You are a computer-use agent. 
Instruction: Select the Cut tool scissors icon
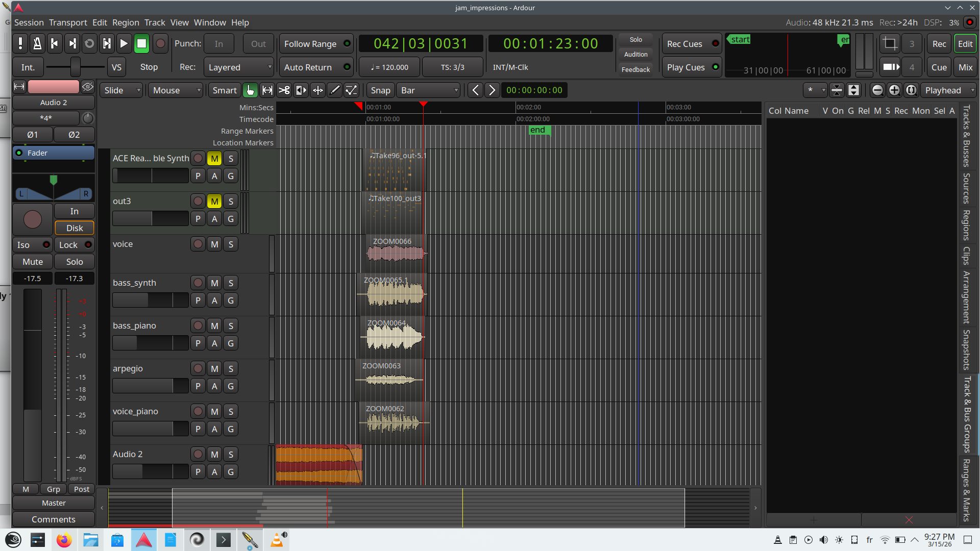tap(284, 90)
